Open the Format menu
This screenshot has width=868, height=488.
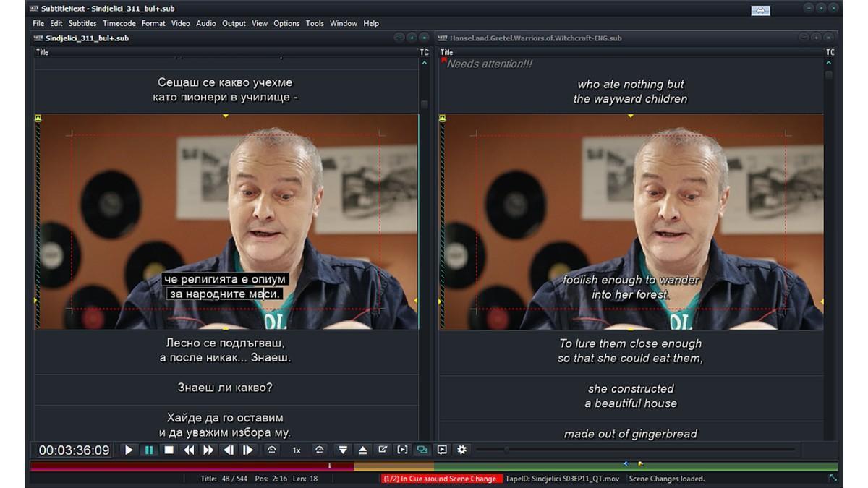tap(153, 23)
